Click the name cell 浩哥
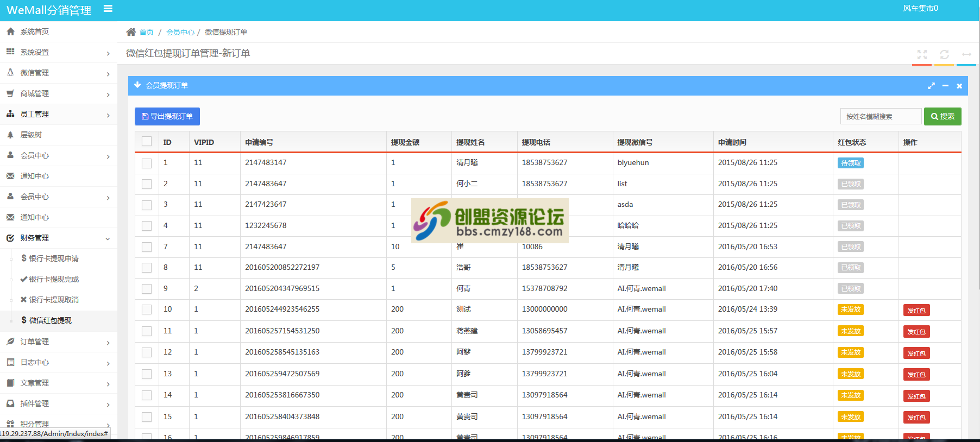 pyautogui.click(x=463, y=267)
